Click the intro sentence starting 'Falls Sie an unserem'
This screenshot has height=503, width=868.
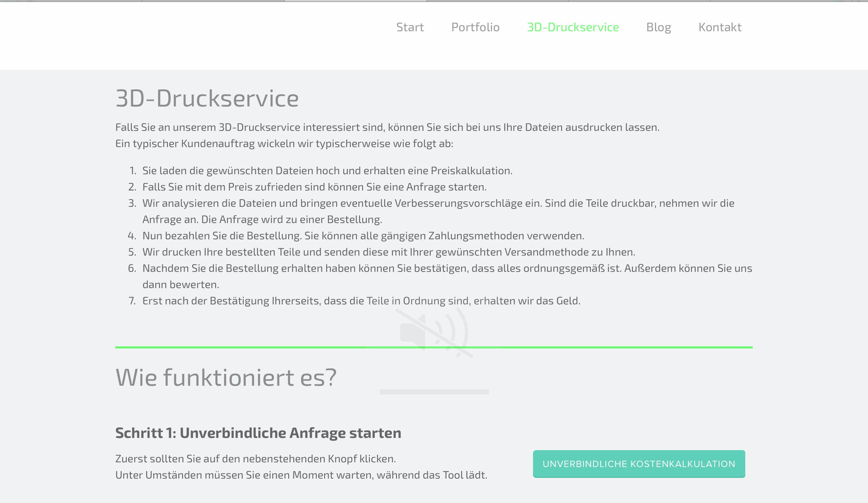(x=387, y=127)
